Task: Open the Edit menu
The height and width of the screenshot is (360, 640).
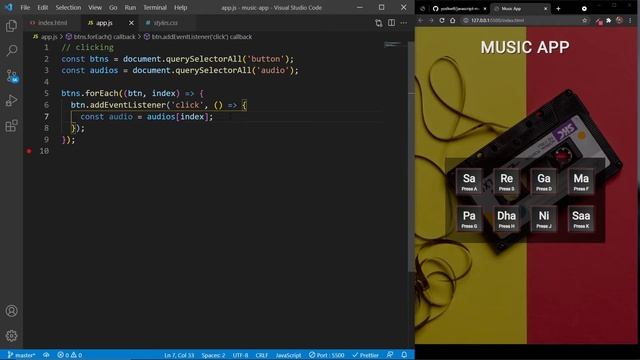Action: click(42, 7)
